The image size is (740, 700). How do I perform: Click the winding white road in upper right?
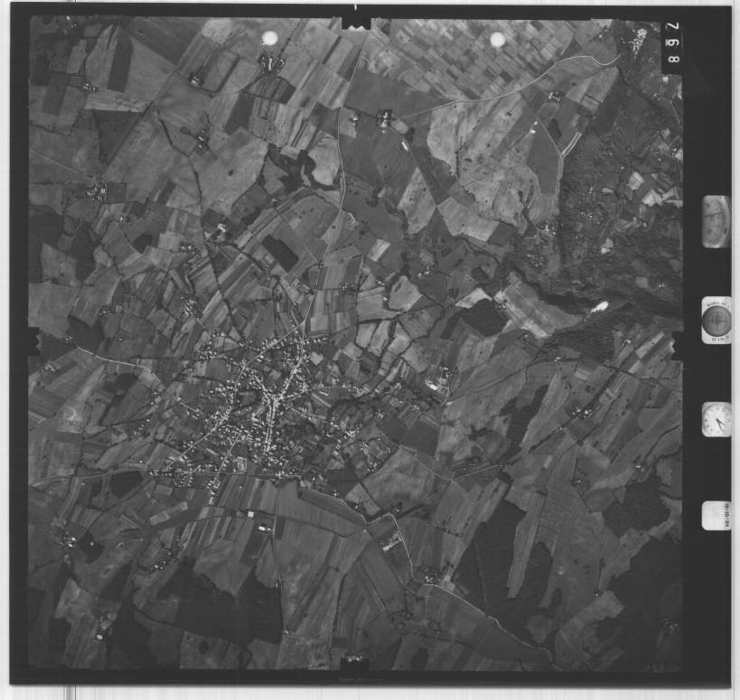click(578, 63)
